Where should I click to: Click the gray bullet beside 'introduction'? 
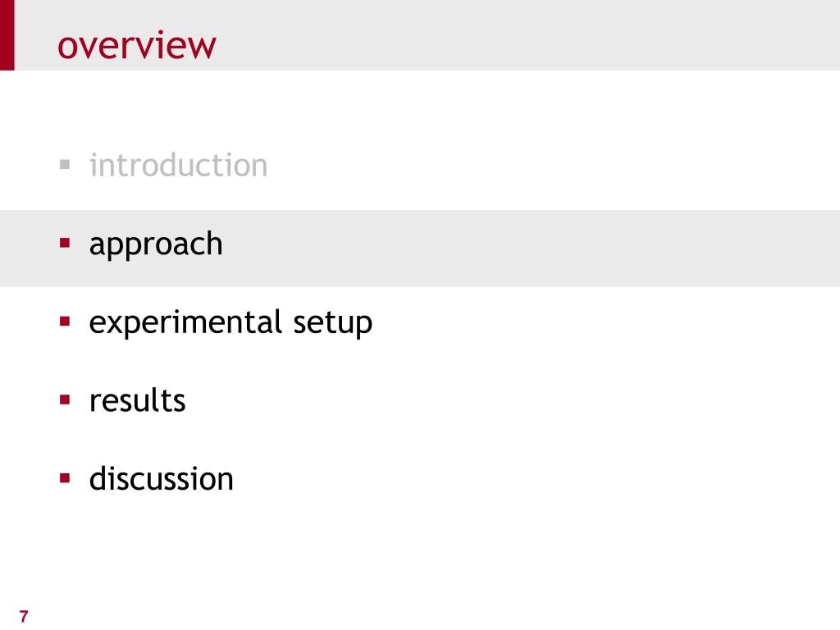(65, 164)
